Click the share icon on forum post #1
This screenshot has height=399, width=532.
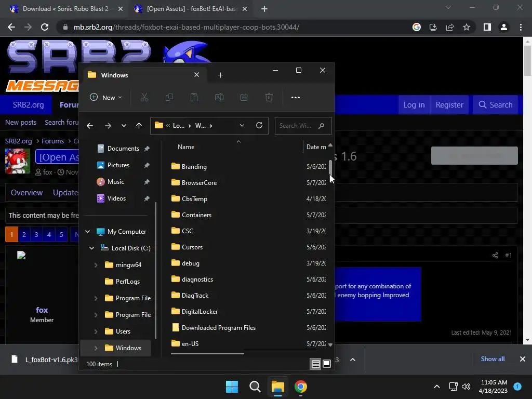(x=495, y=255)
